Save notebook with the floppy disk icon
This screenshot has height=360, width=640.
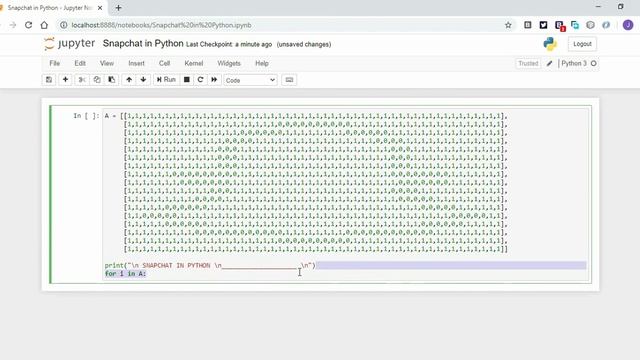49,80
